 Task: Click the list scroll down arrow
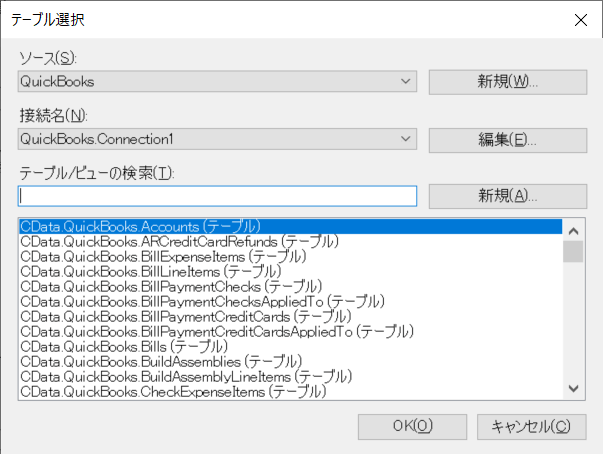click(x=573, y=388)
